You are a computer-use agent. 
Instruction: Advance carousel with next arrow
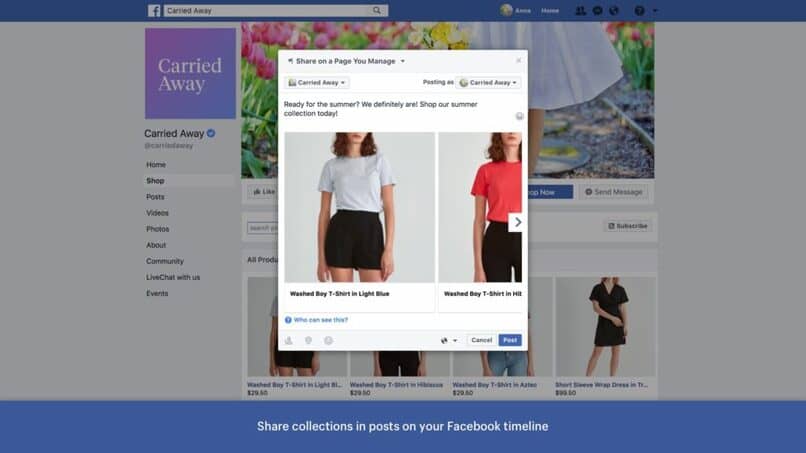[517, 222]
